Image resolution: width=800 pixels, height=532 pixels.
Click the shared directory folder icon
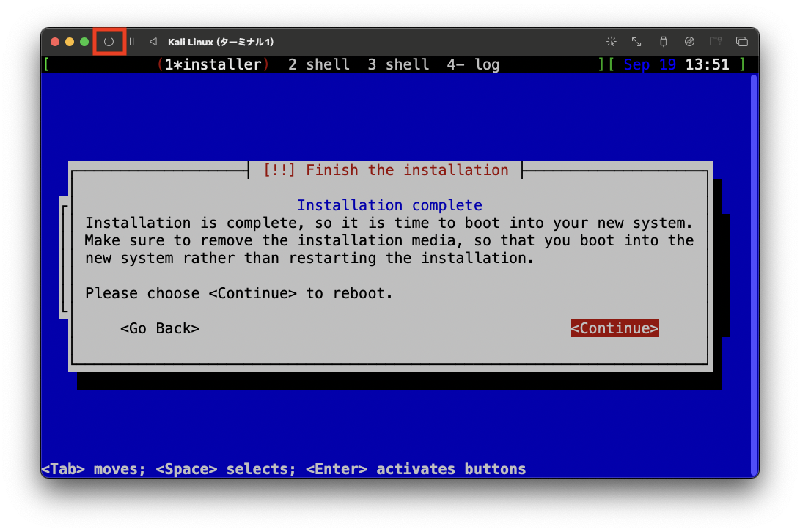point(716,42)
